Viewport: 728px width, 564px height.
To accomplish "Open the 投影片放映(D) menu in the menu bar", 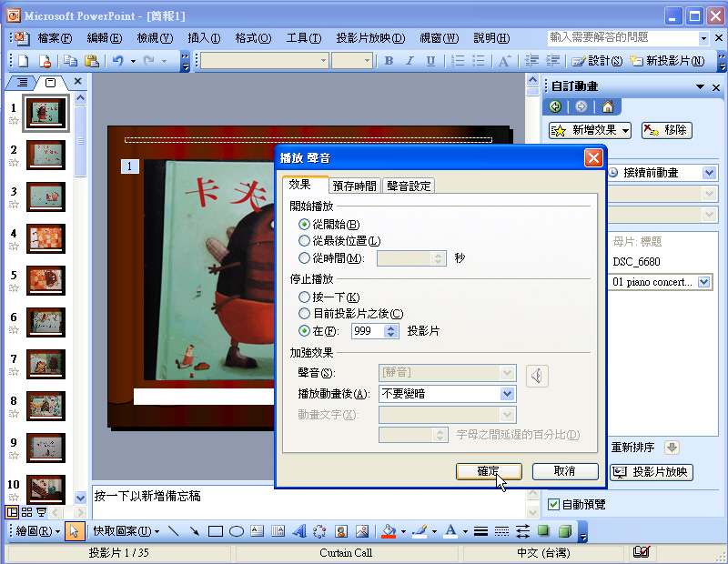I will [x=370, y=38].
